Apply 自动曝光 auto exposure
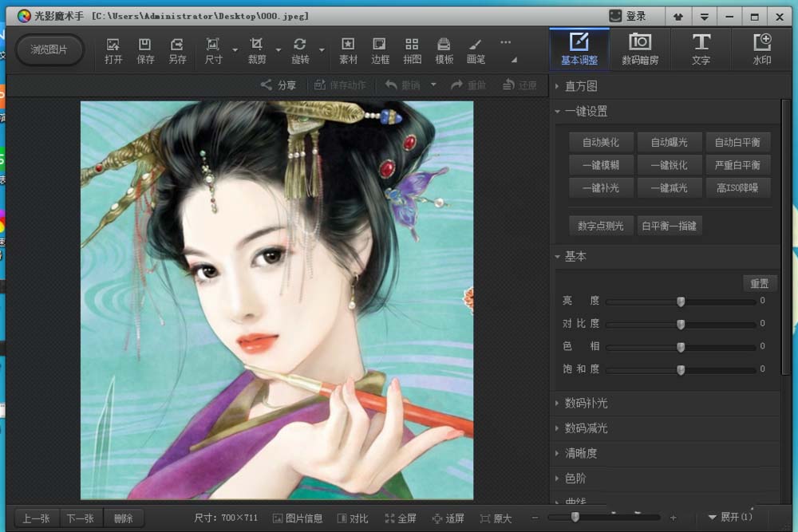 pyautogui.click(x=670, y=143)
